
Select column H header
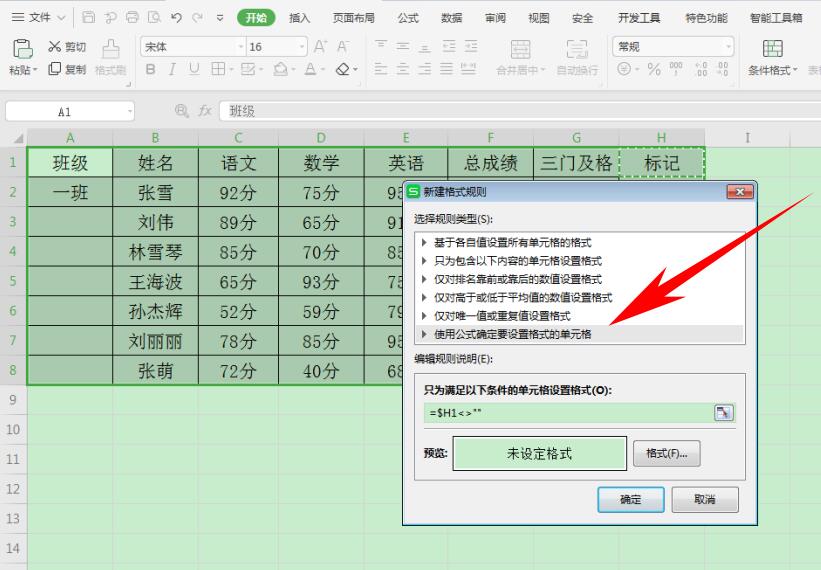click(662, 138)
